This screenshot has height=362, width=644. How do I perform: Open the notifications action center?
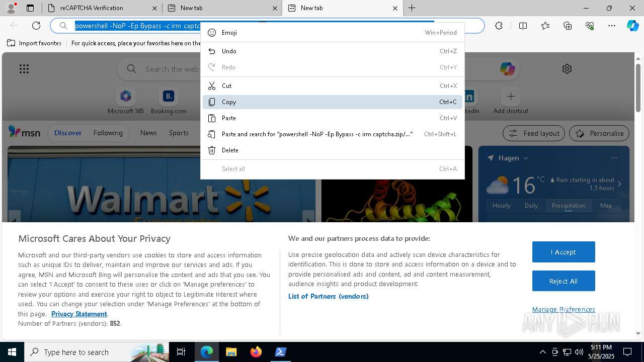pyautogui.click(x=627, y=352)
